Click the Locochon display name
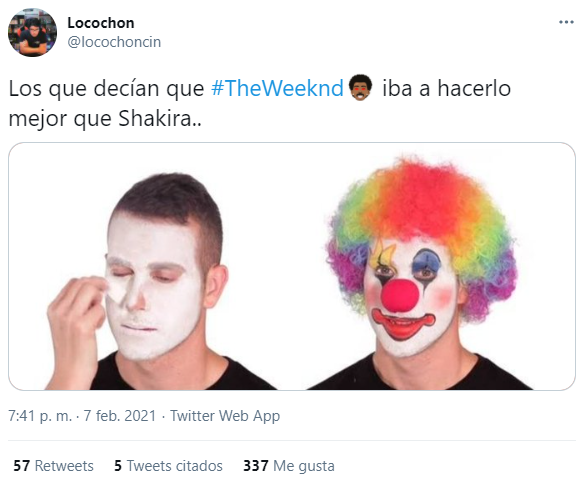This screenshot has height=488, width=587. click(x=101, y=23)
